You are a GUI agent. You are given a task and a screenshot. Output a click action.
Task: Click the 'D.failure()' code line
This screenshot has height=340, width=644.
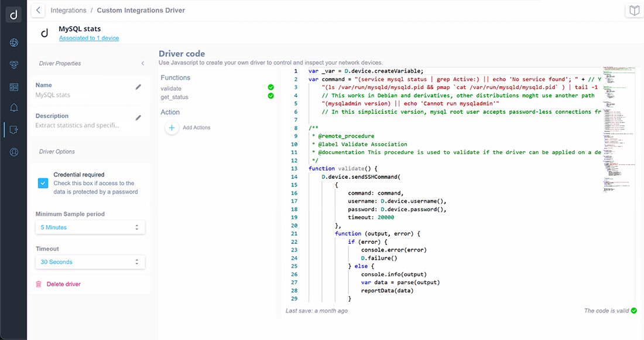(379, 258)
